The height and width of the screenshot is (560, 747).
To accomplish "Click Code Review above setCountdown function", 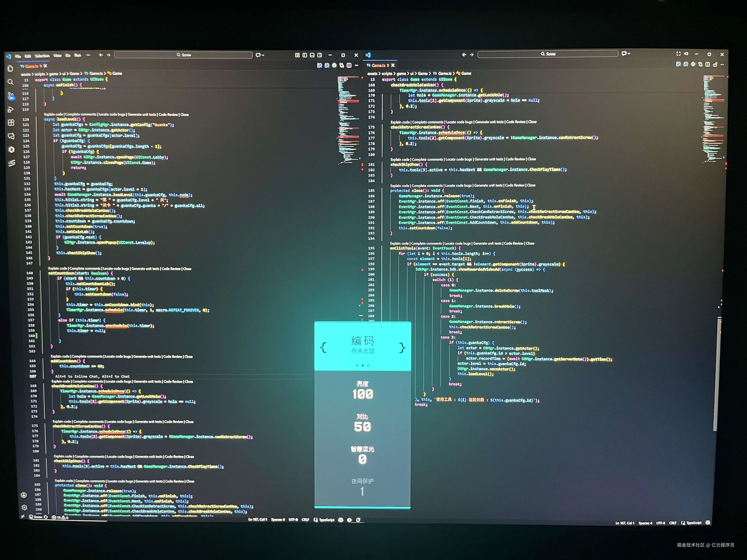I will point(171,269).
